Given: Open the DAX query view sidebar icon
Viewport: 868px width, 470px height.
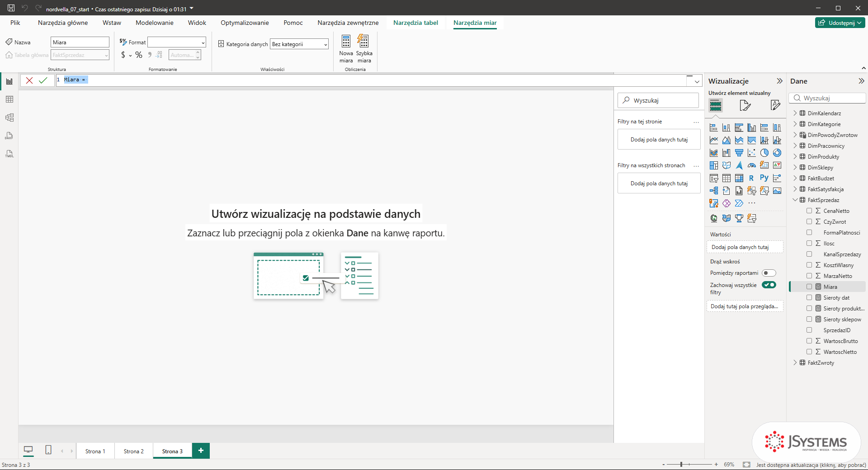Looking at the screenshot, I should 9,136.
